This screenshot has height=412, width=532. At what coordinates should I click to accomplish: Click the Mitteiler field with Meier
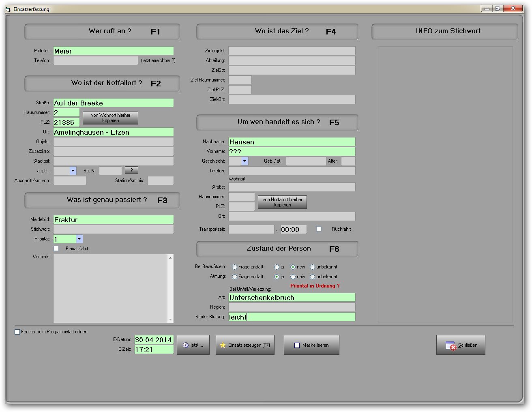[x=114, y=51]
